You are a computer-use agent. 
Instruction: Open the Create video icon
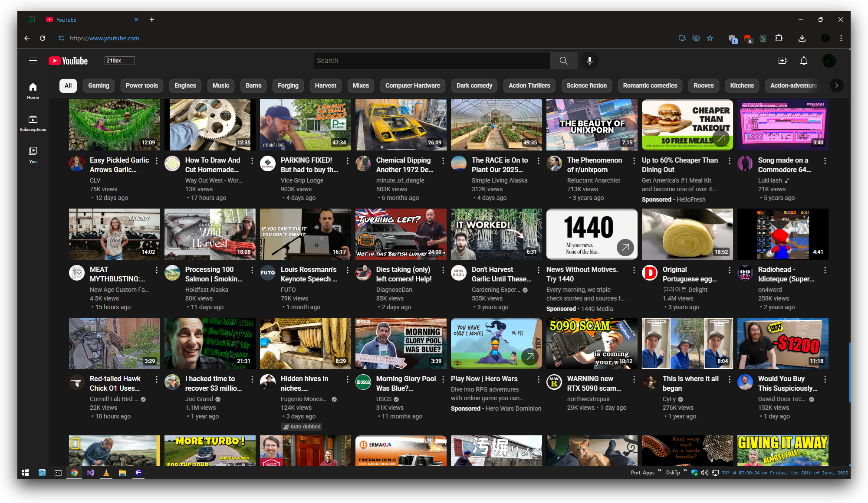tap(783, 61)
